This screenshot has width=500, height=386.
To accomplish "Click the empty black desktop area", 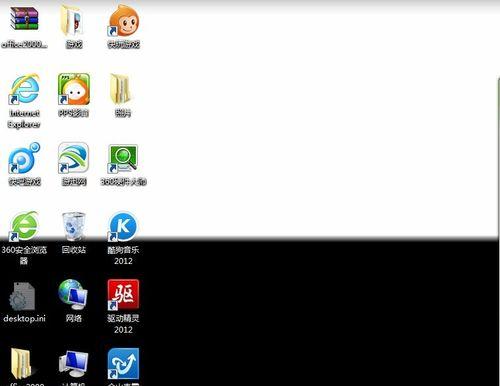I will point(317,313).
